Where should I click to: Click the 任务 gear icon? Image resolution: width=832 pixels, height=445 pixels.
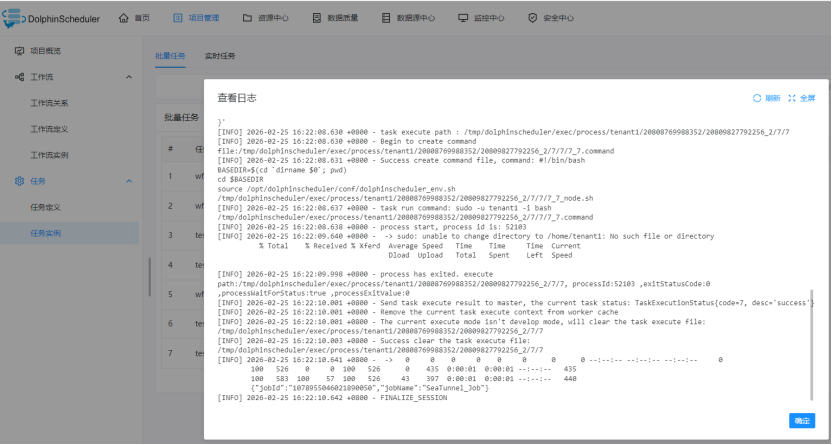click(20, 181)
